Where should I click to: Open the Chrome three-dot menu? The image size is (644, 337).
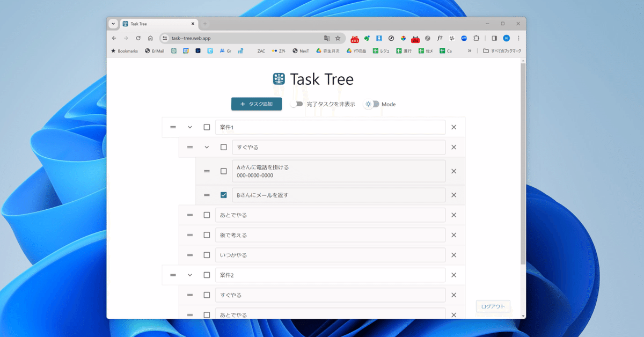pyautogui.click(x=517, y=38)
